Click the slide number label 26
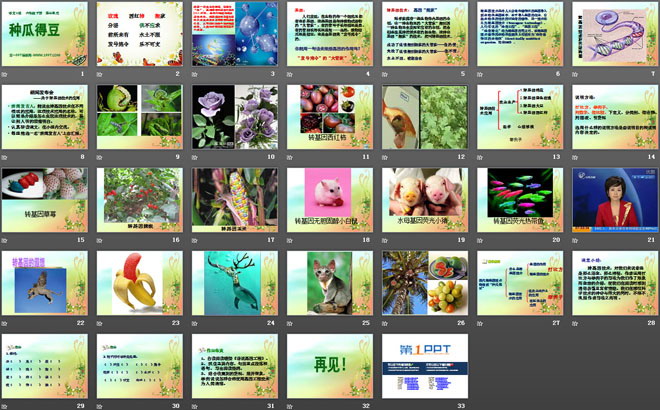Image resolution: width=660 pixels, height=410 pixels. (461, 323)
